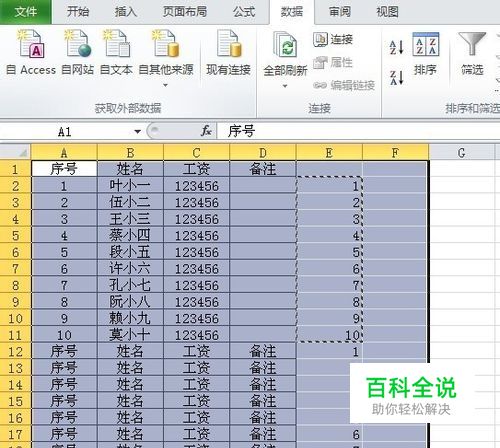
Task: Click cell B14 containing 姓名
Action: click(x=130, y=384)
